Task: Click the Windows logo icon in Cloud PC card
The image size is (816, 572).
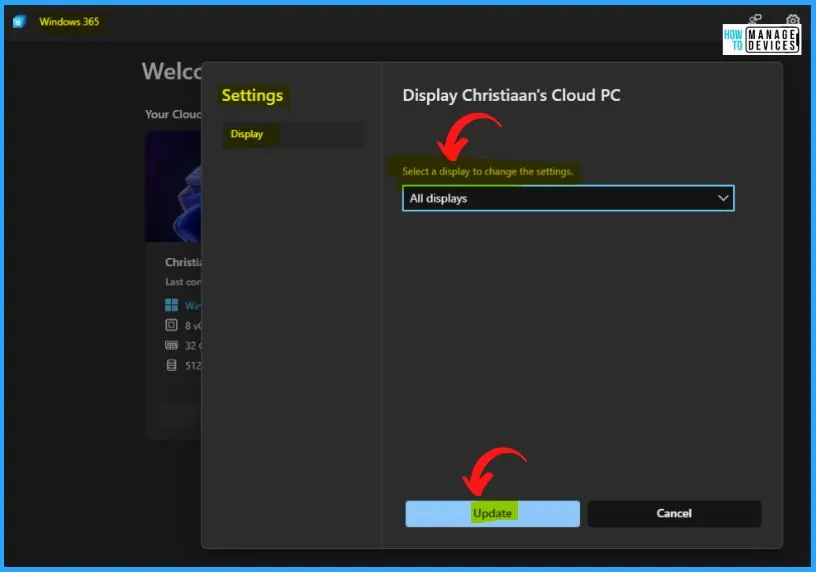Action: [x=171, y=305]
